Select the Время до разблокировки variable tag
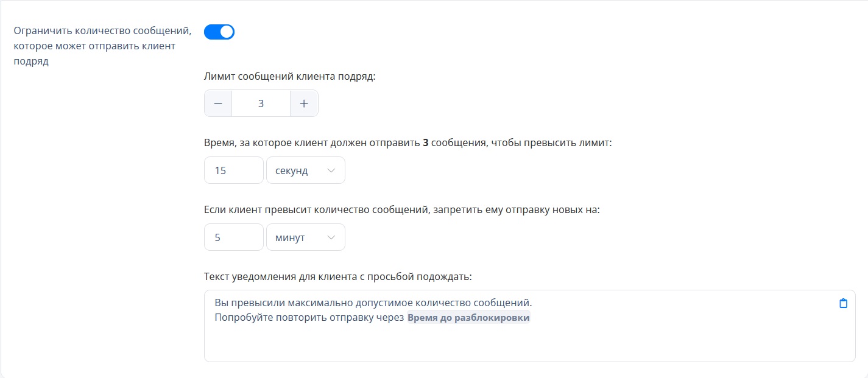 [x=468, y=317]
